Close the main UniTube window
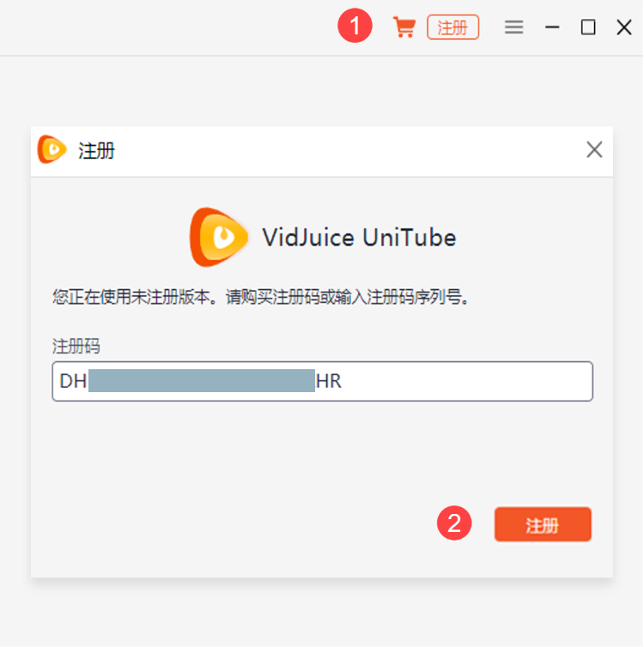 point(623,27)
